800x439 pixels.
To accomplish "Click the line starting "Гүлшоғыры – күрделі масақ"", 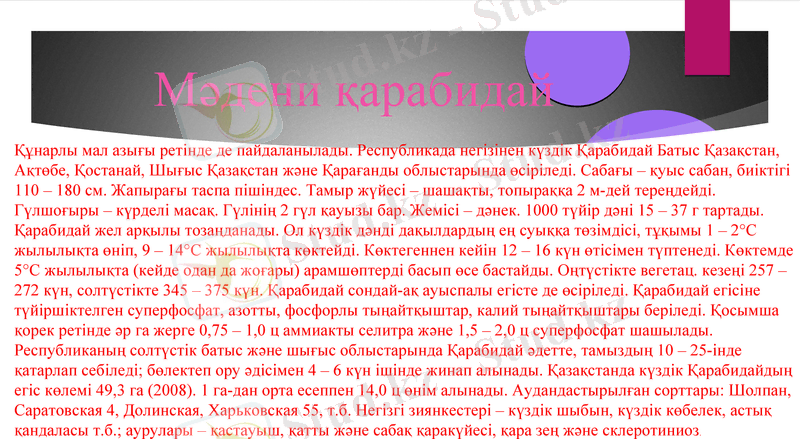I will click(x=389, y=210).
